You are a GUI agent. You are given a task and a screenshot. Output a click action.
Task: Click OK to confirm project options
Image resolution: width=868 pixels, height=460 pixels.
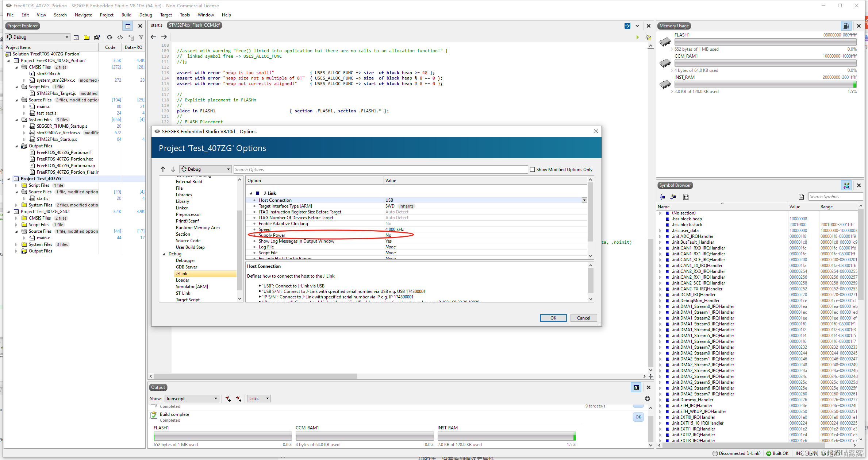pyautogui.click(x=552, y=317)
